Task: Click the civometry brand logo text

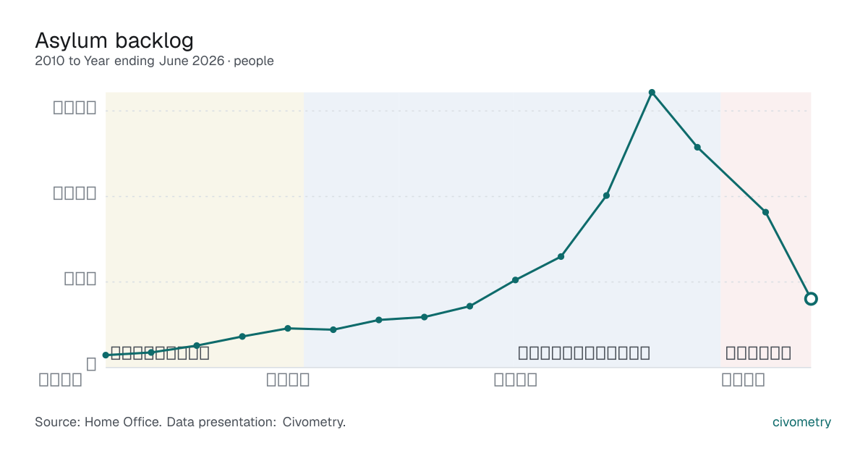Action: coord(801,422)
